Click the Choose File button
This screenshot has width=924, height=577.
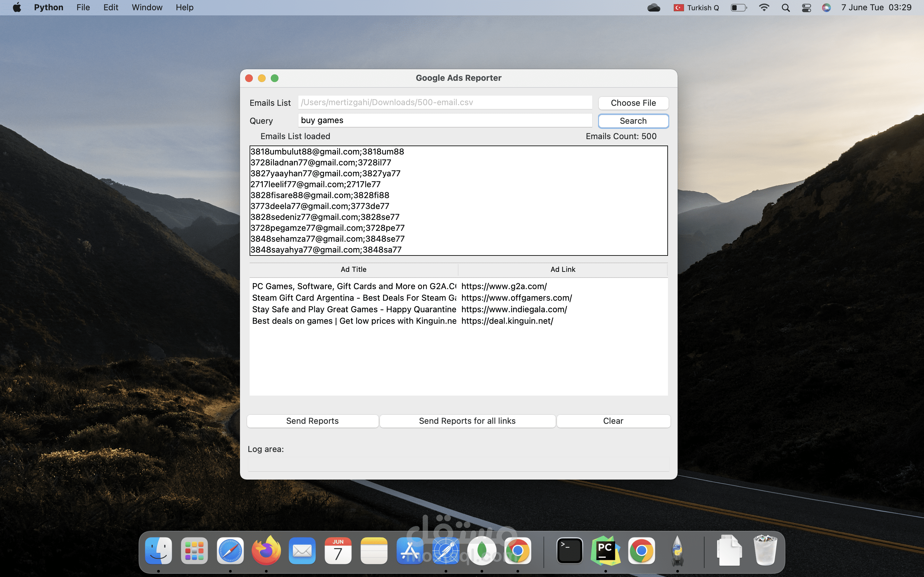click(x=633, y=103)
